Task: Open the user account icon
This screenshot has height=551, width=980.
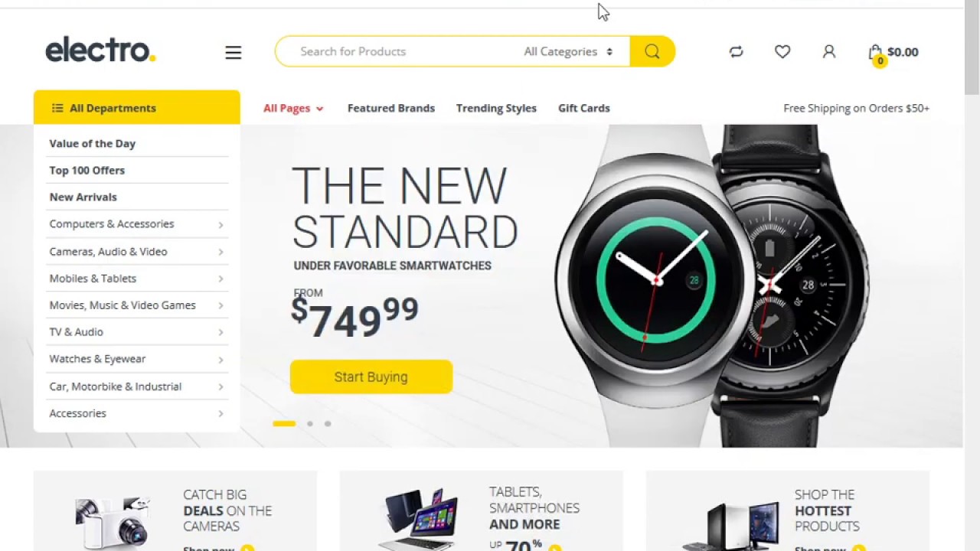Action: (x=829, y=51)
